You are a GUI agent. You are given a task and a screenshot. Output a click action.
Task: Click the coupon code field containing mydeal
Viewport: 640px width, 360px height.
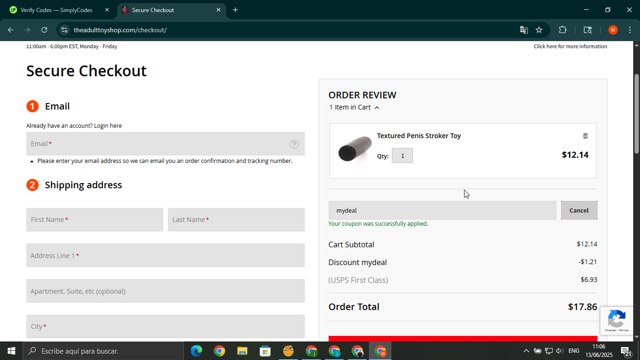442,210
